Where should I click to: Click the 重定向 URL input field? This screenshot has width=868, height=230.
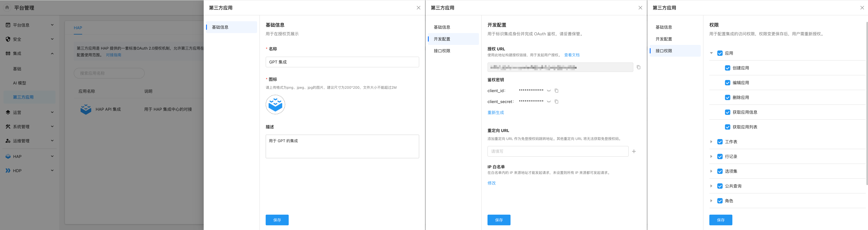(557, 151)
